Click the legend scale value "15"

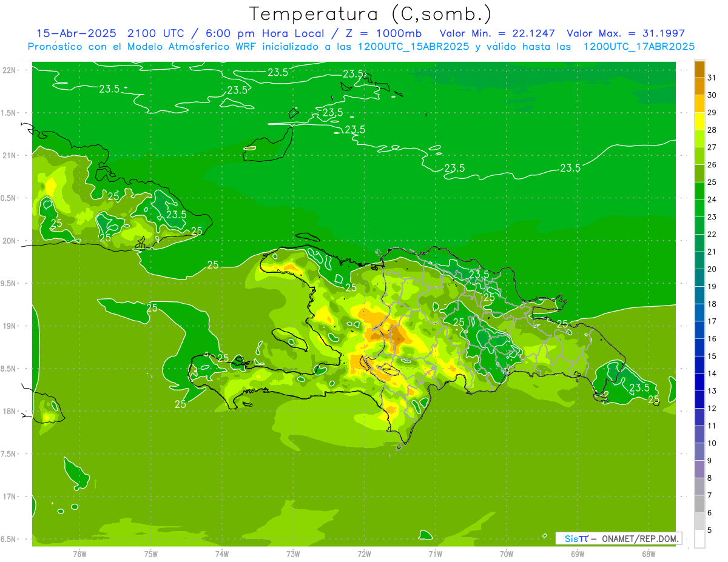tap(712, 356)
